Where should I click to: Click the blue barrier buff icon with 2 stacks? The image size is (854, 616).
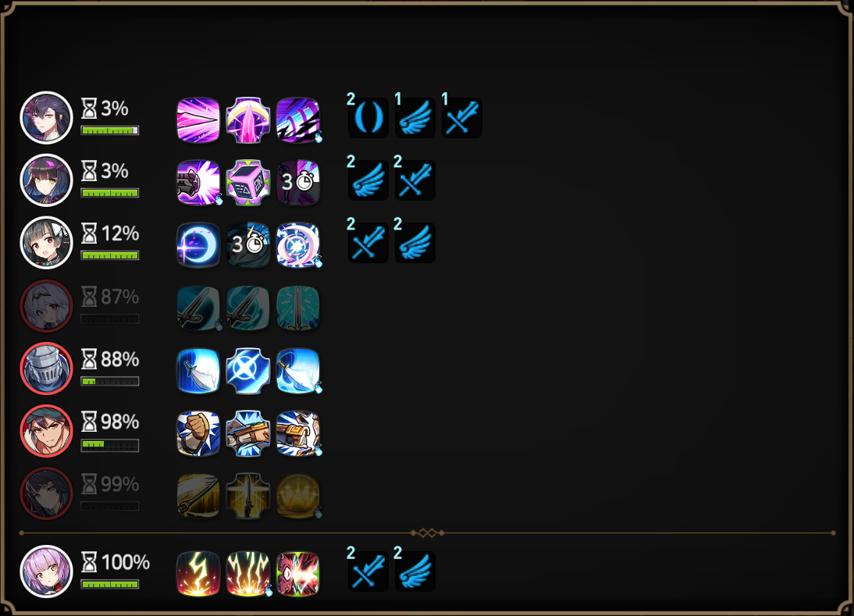click(x=368, y=118)
